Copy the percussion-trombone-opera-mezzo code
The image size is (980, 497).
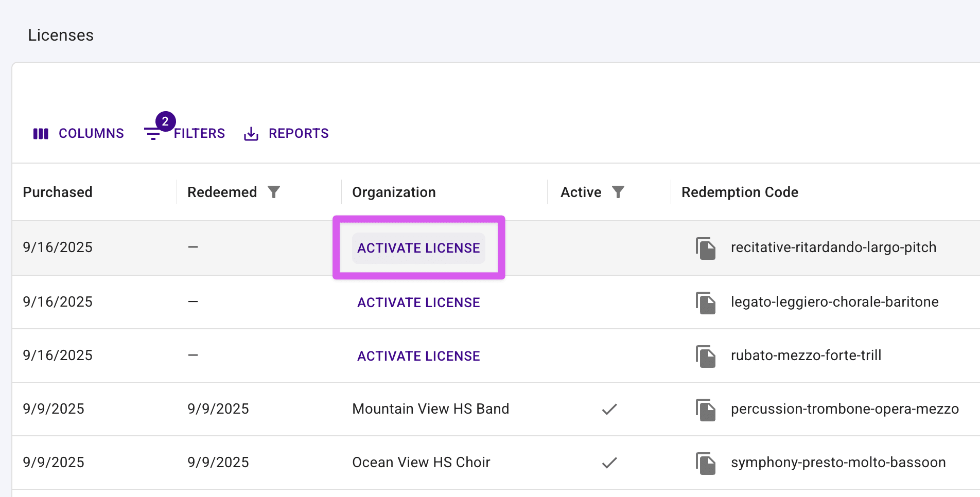[x=706, y=410]
